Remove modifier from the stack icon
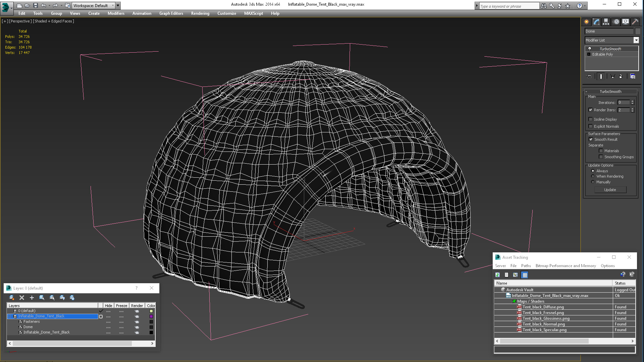This screenshot has height=362, width=644. tap(621, 76)
